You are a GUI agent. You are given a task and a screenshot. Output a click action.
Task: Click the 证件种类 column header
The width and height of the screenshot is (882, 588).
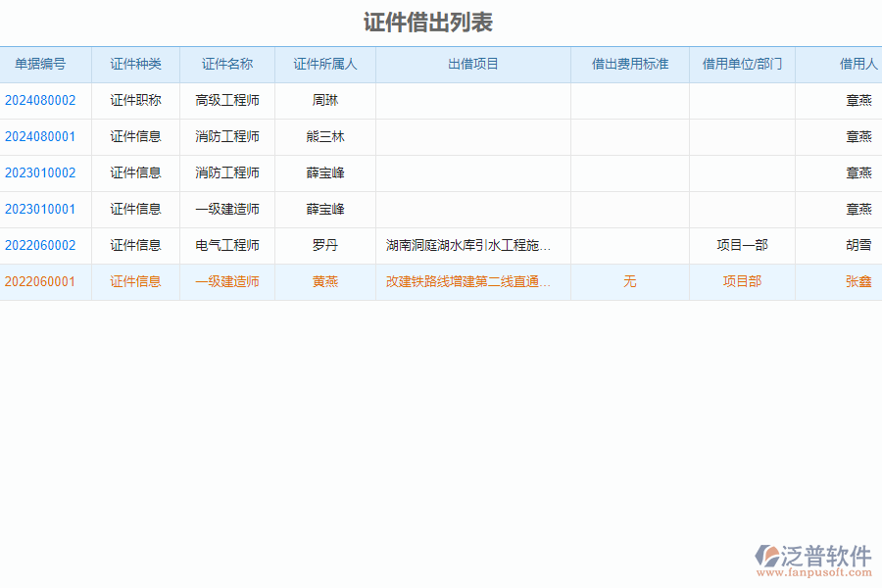point(136,64)
